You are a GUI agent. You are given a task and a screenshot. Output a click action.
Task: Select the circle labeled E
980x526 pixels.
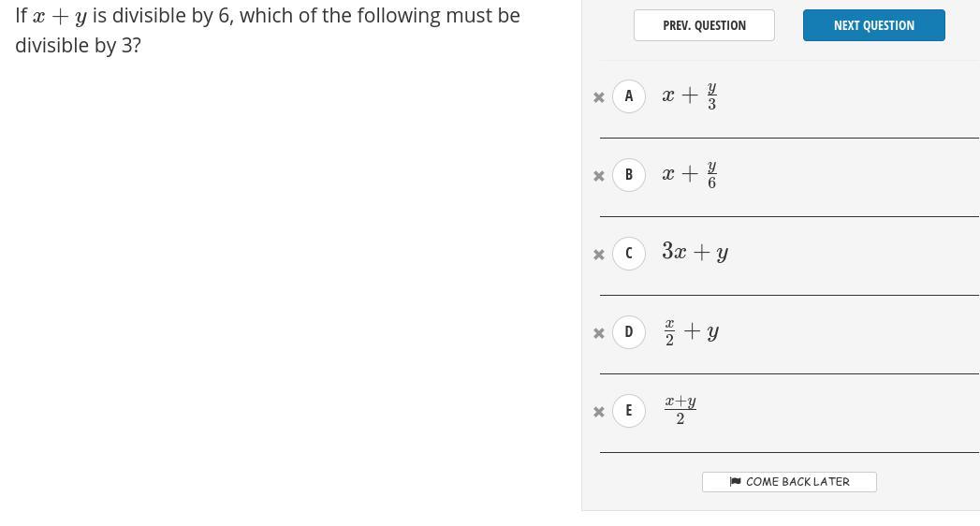629,411
